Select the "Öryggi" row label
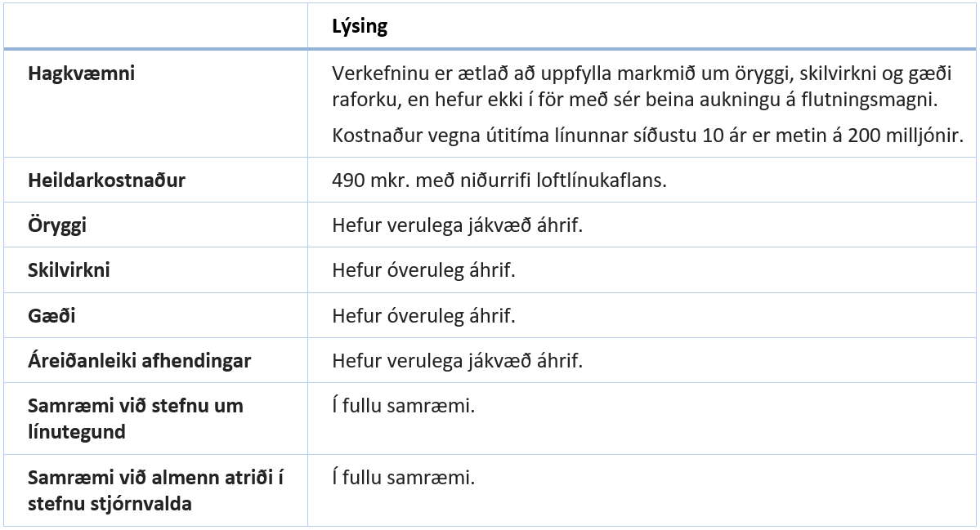The width and height of the screenshot is (980, 530). pos(57,225)
